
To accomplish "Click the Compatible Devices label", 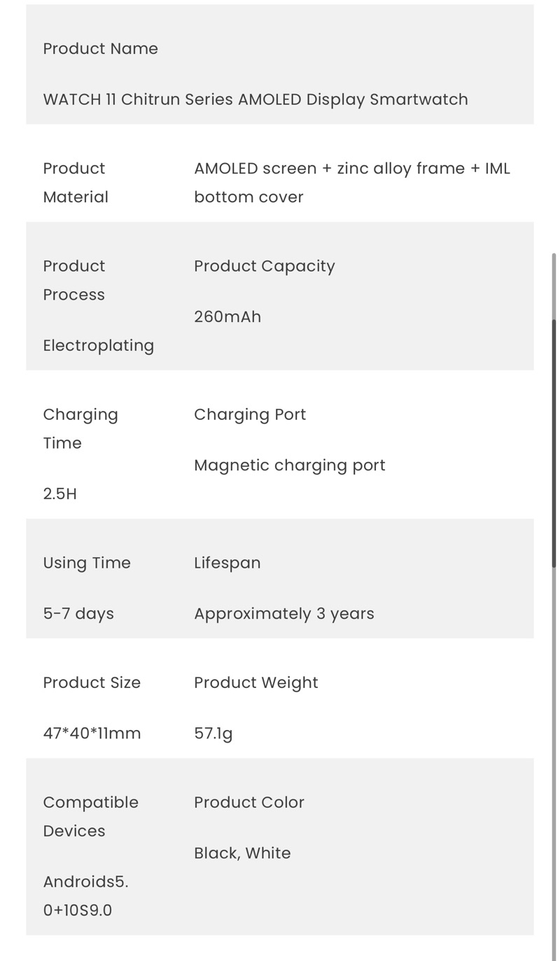I will click(x=91, y=817).
